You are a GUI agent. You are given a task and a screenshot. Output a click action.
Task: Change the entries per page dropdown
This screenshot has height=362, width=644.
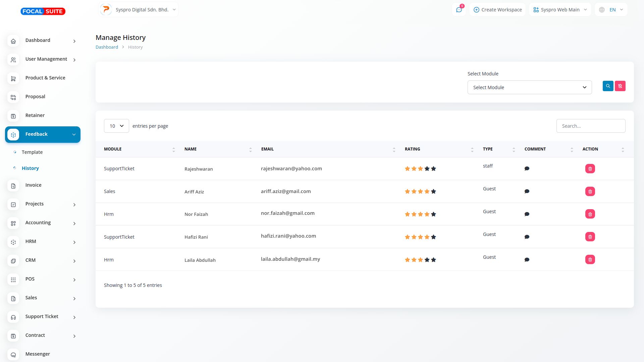tap(116, 126)
